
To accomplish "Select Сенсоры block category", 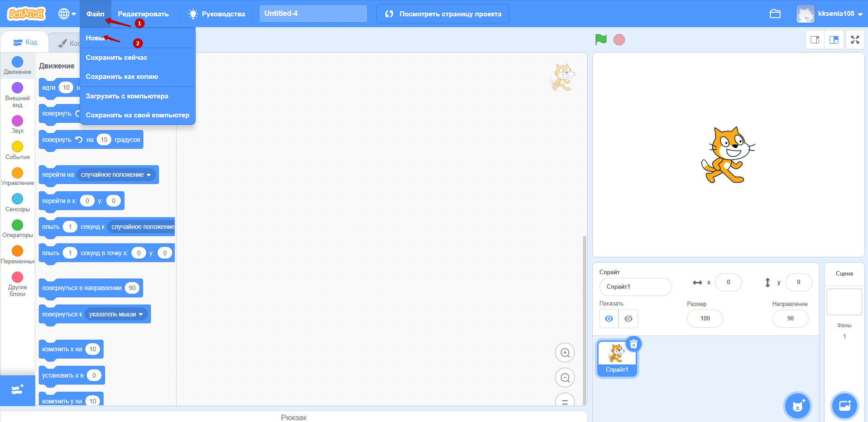I will 17,203.
